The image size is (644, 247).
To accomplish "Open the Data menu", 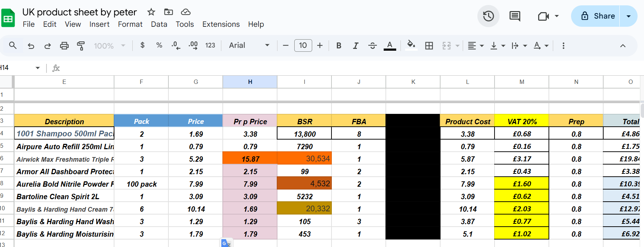I will tap(159, 24).
